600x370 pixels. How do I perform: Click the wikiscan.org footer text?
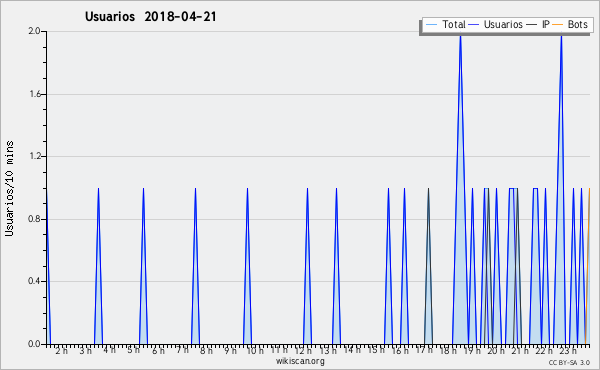coord(300,361)
